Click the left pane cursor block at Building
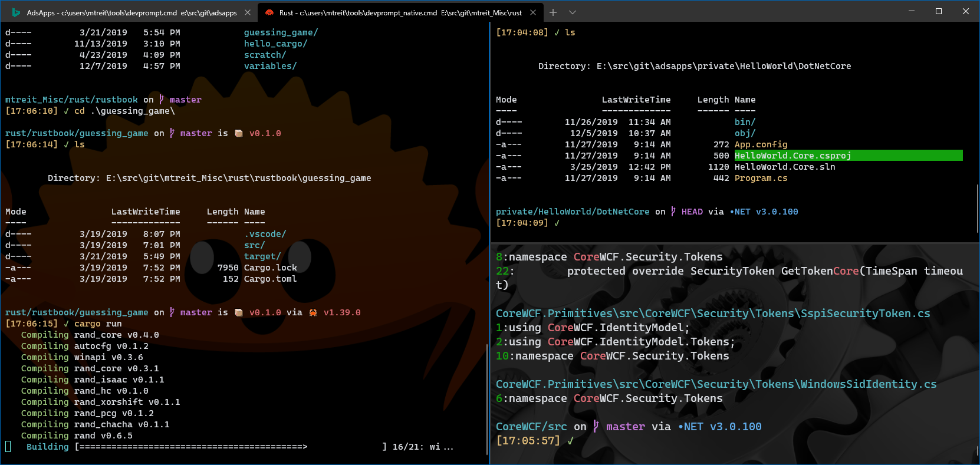Screen dimensions: 980x465 (x=8, y=446)
